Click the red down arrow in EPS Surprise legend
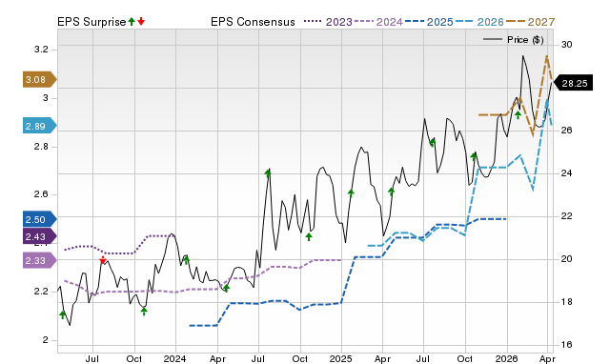 141,22
